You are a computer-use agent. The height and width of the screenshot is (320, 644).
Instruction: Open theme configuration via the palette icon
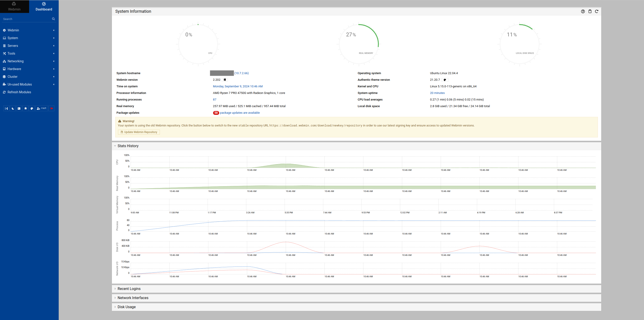[32, 108]
